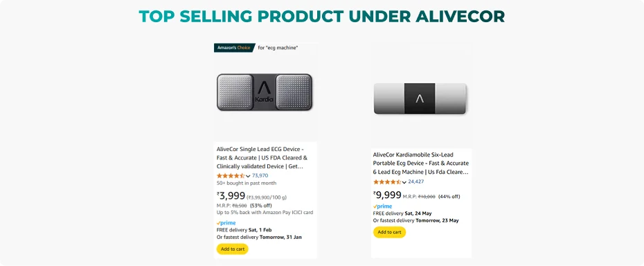The image size is (644, 266).
Task: Click the star rating of single-lead device
Action: pos(231,175)
